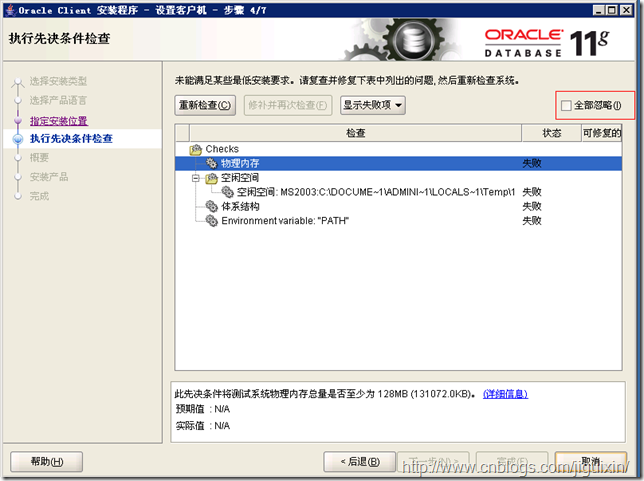Screen dimensions: 644x481
Task: Select the 空闲空间 tree row
Action: pos(398,178)
